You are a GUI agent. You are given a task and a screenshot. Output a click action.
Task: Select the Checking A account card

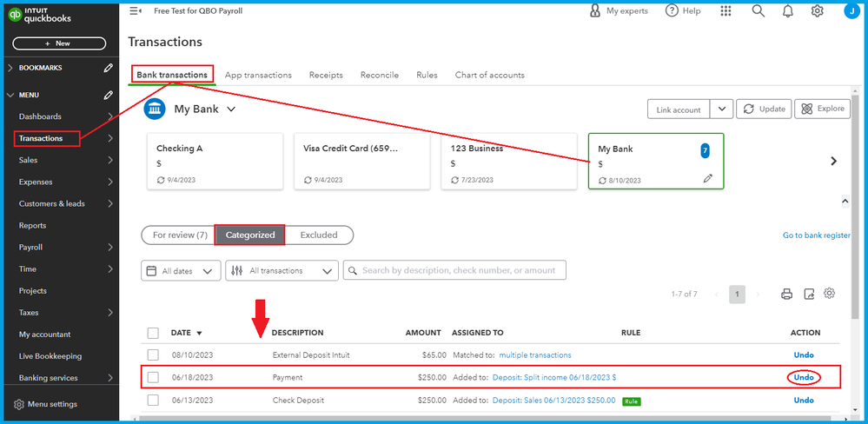[215, 161]
